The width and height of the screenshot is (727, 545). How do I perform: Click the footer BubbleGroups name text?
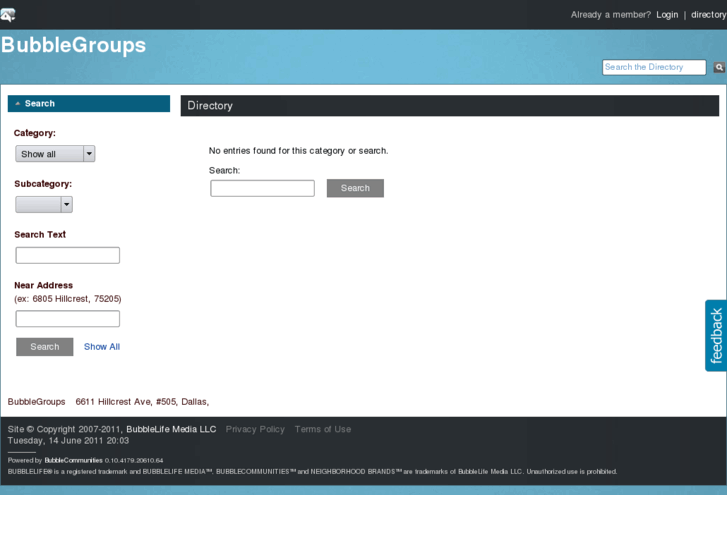pyautogui.click(x=37, y=402)
